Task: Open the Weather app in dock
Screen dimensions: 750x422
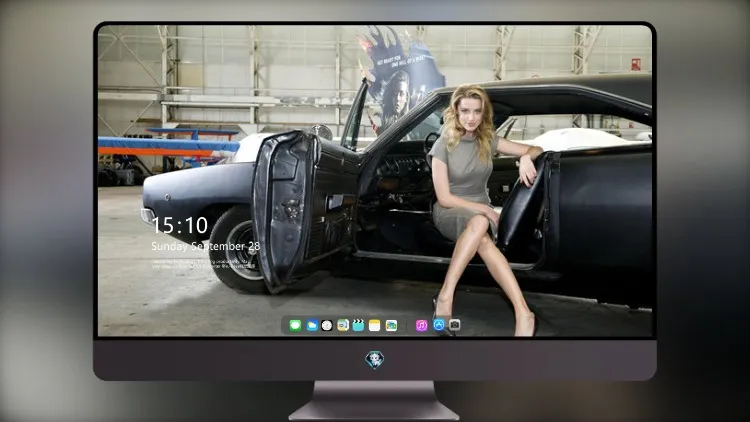Action: (312, 326)
